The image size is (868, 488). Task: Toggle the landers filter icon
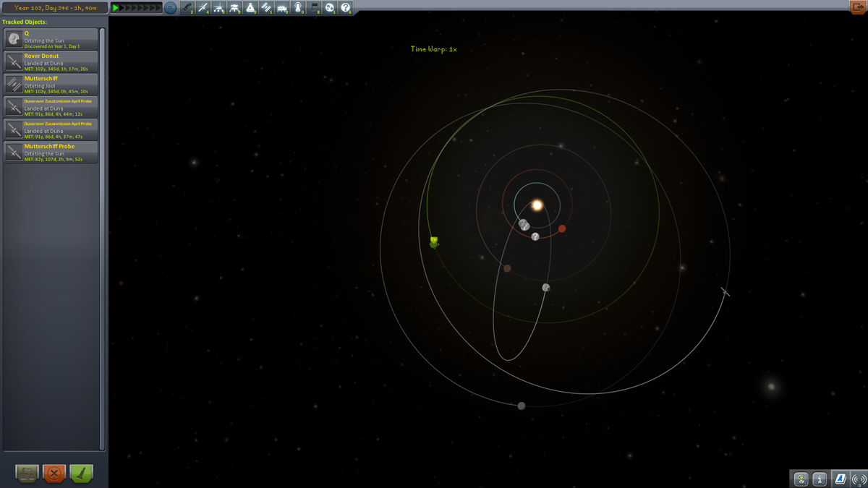pos(234,7)
